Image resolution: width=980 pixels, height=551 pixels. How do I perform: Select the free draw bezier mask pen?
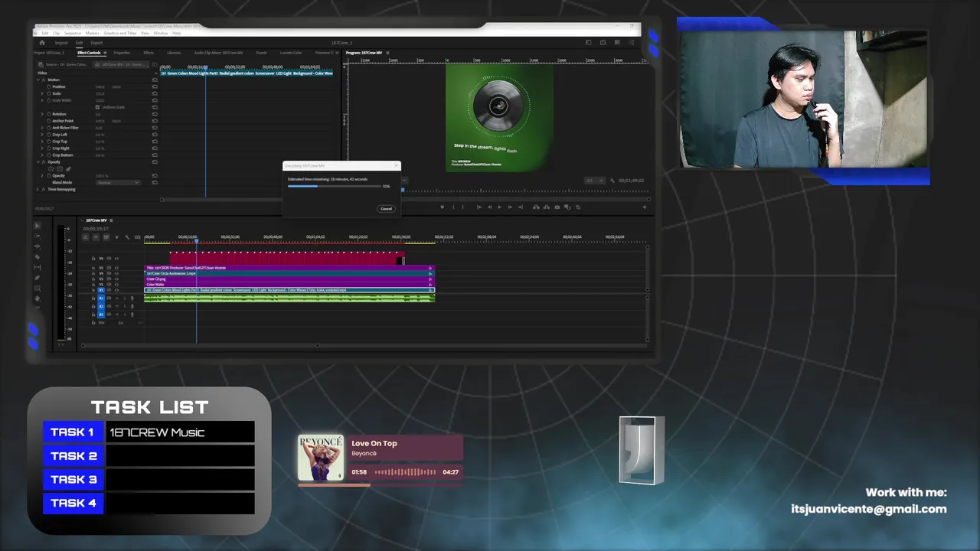click(x=68, y=169)
